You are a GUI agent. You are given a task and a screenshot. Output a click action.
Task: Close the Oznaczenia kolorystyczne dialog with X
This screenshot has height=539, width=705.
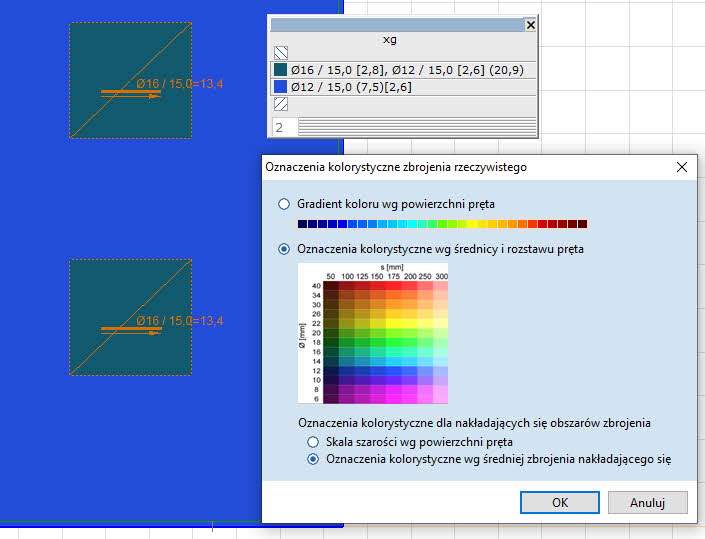click(x=681, y=168)
